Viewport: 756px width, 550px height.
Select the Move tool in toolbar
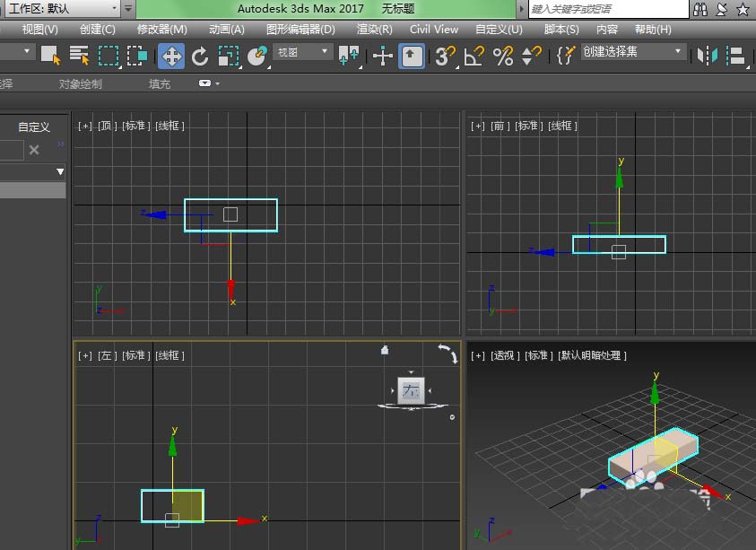pyautogui.click(x=171, y=56)
